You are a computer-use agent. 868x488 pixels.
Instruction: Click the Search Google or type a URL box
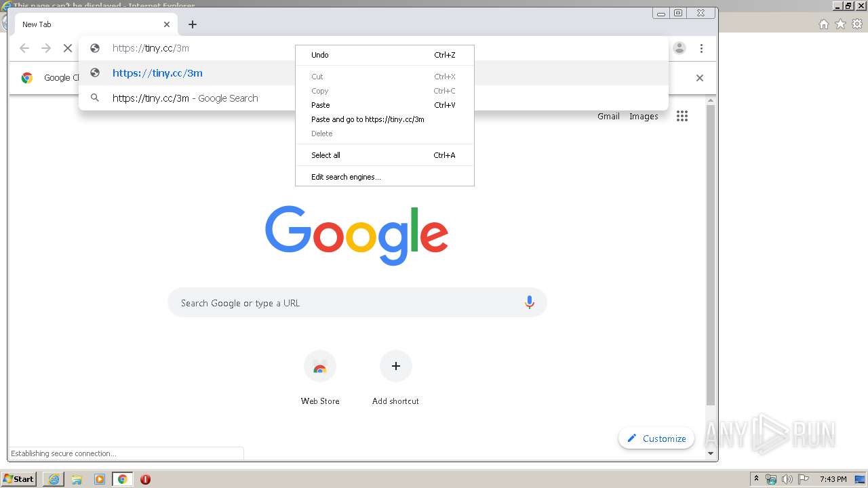tap(357, 303)
